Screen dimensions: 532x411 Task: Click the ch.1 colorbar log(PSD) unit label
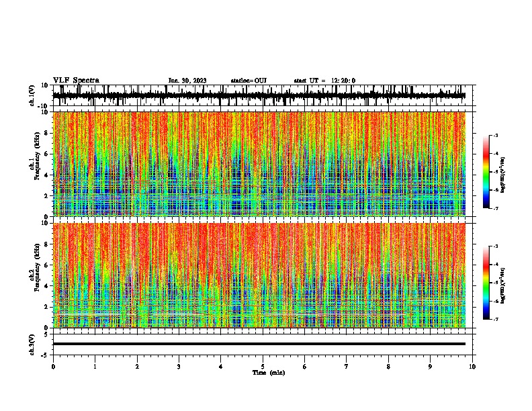pyautogui.click(x=503, y=175)
